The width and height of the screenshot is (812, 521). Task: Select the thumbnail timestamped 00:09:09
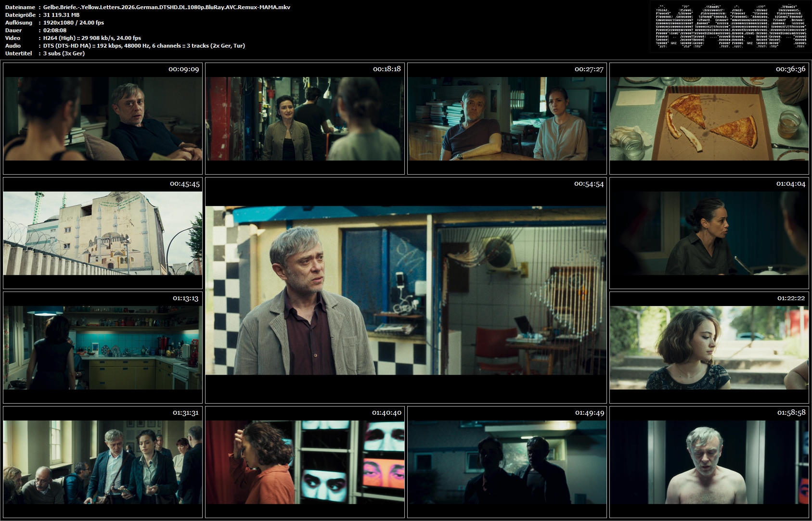103,118
